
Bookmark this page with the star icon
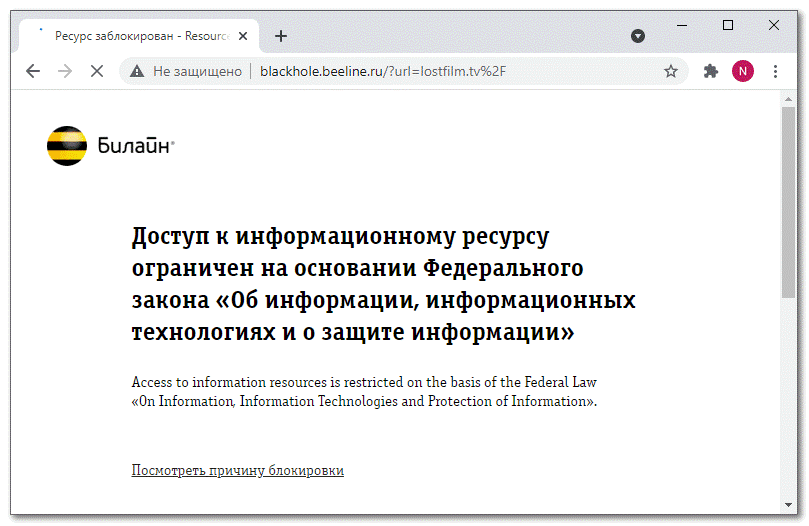tap(671, 71)
